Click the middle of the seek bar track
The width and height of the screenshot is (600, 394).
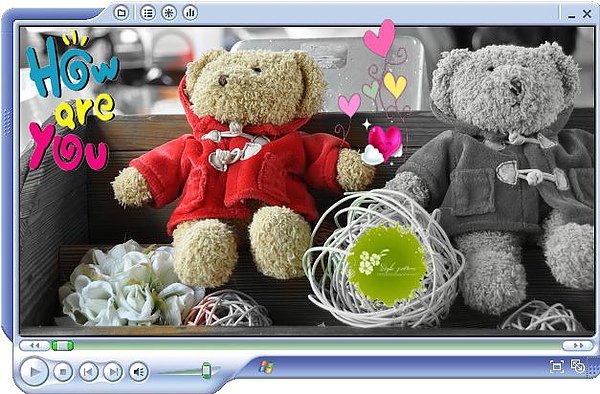(306, 345)
